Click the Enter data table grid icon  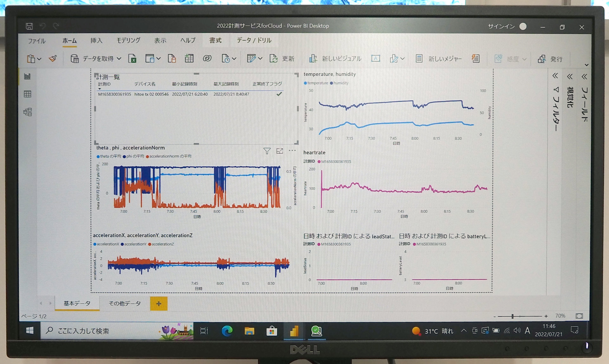pos(189,58)
